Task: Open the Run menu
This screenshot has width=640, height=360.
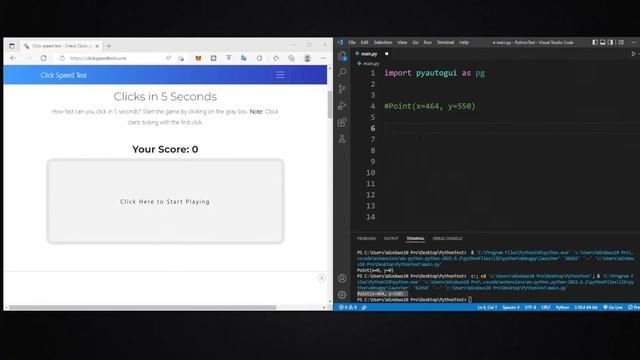Action: click(x=427, y=42)
